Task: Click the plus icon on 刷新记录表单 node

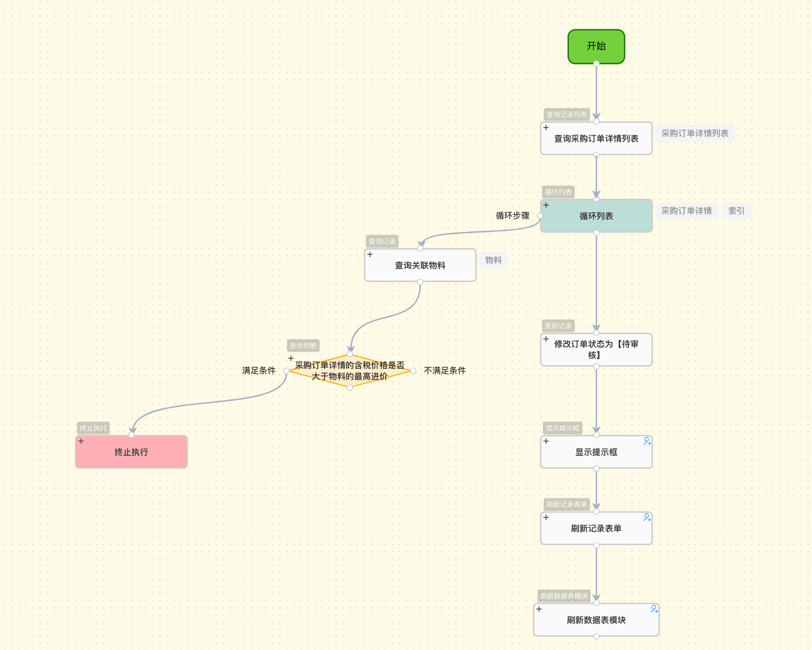Action: pos(546,517)
